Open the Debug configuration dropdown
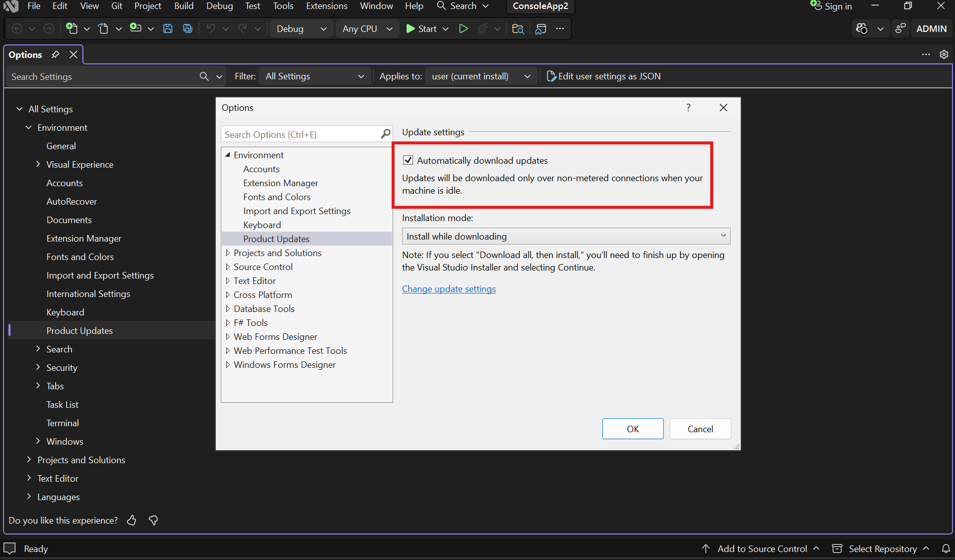Viewport: 955px width, 560px height. pos(301,29)
